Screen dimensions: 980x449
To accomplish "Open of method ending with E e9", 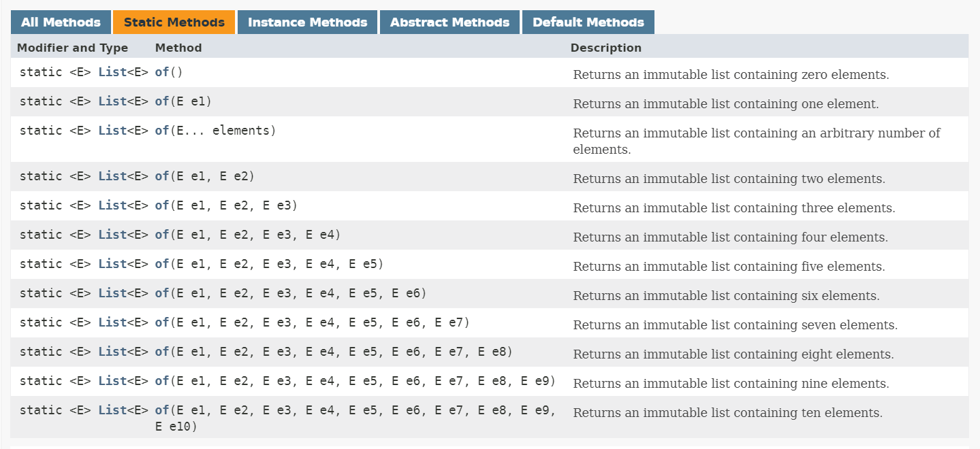I will (x=162, y=381).
